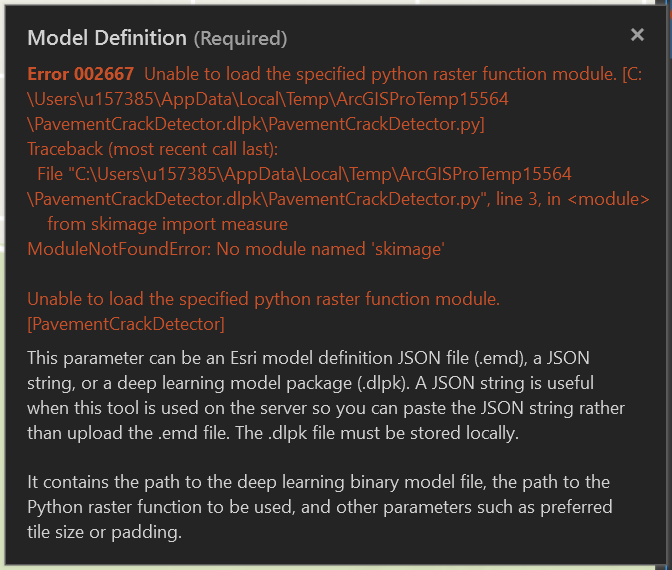Click the "(Required)" label beside the title
672x570 pixels.
(240, 39)
